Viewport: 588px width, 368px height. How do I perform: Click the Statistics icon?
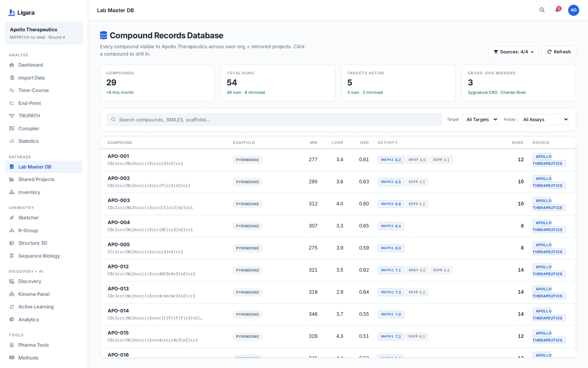pyautogui.click(x=12, y=141)
